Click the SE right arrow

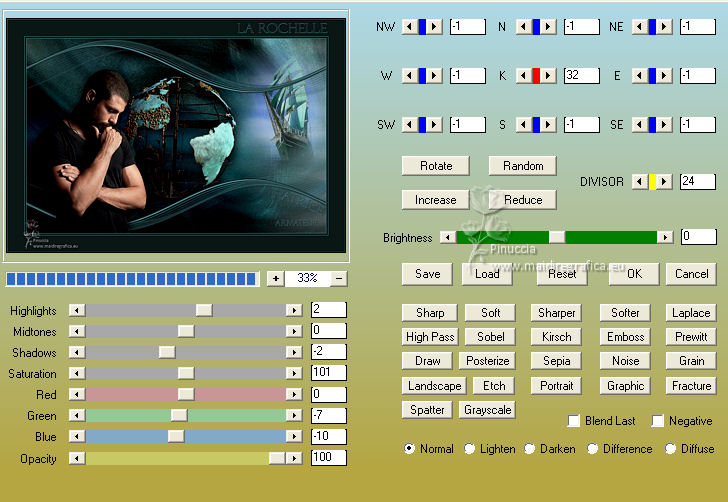click(x=664, y=124)
